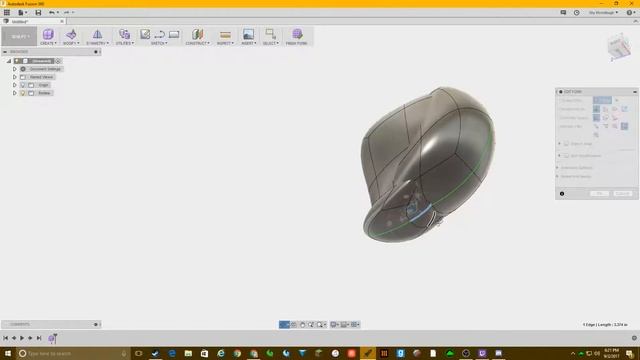Open the notifications comment icon at top right

point(563,13)
